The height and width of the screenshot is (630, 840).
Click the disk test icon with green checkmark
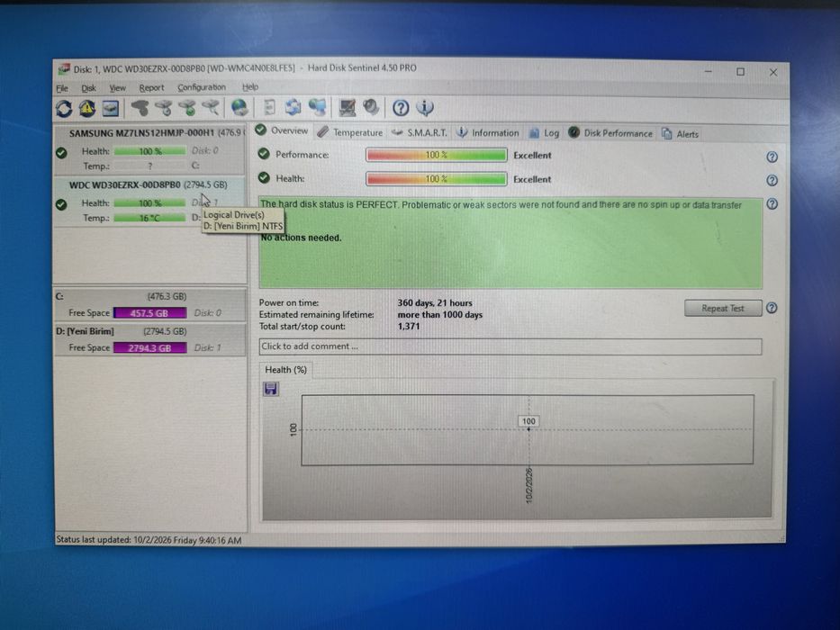[187, 108]
